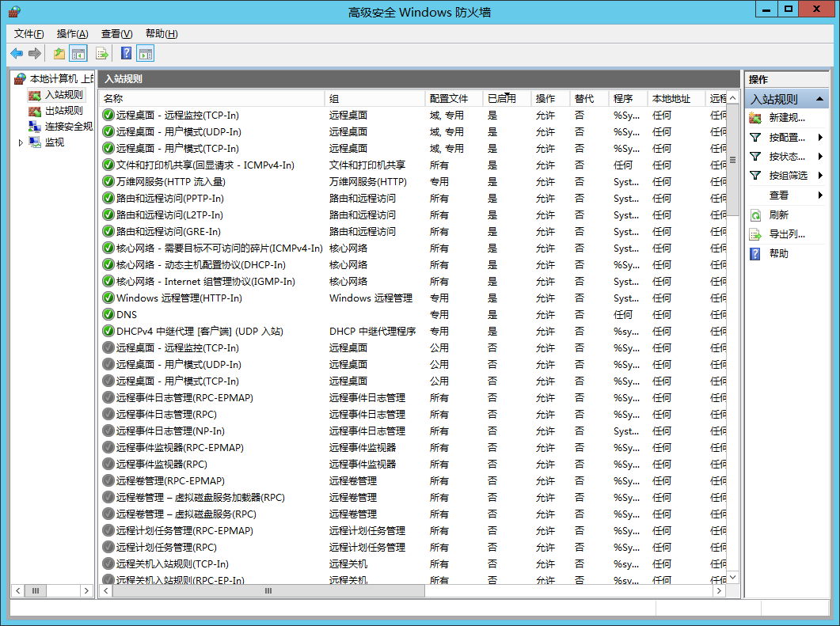Open the 按组筛选 submenu arrow
Screen dimensions: 840x626
820,175
